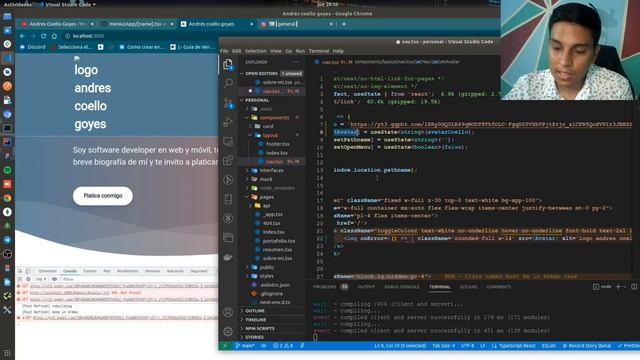Screen dimensions: 640x360
Task: Click Chrome back arrow button
Action: 22,36
